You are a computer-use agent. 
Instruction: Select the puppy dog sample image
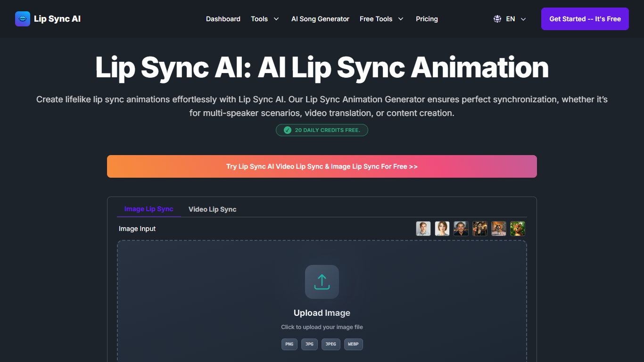pos(499,229)
